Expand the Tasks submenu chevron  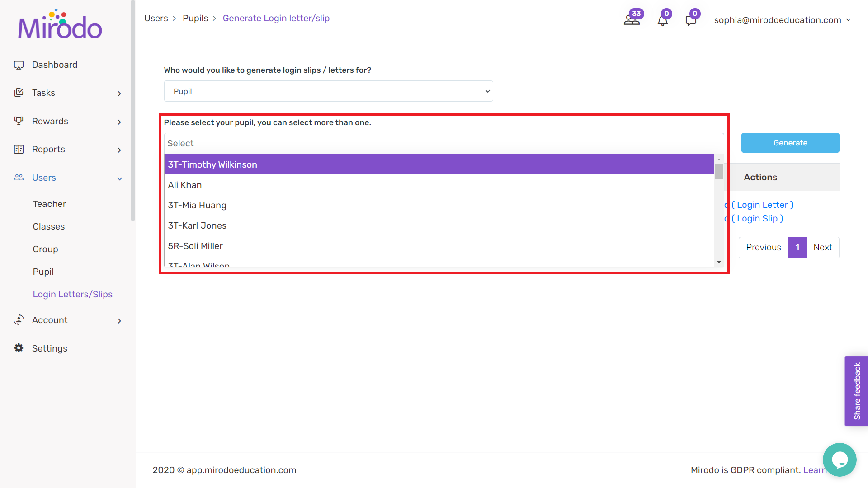click(119, 94)
